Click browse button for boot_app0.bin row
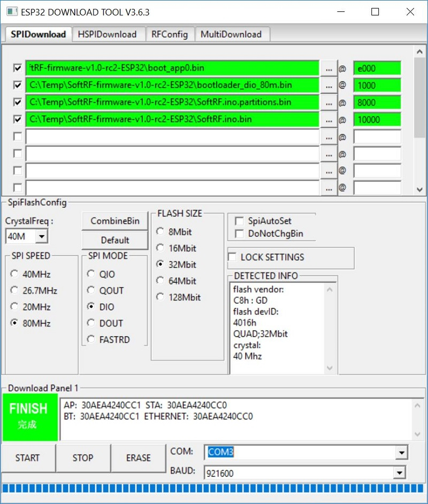 (328, 68)
